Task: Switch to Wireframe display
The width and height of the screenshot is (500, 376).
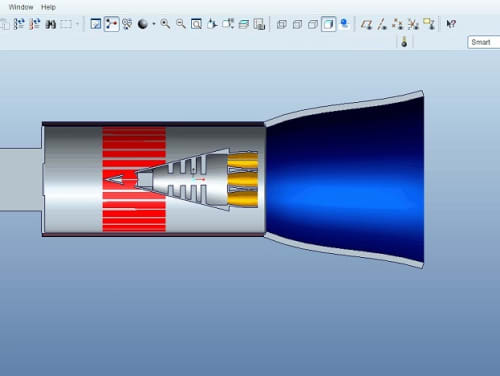Action: (x=282, y=24)
